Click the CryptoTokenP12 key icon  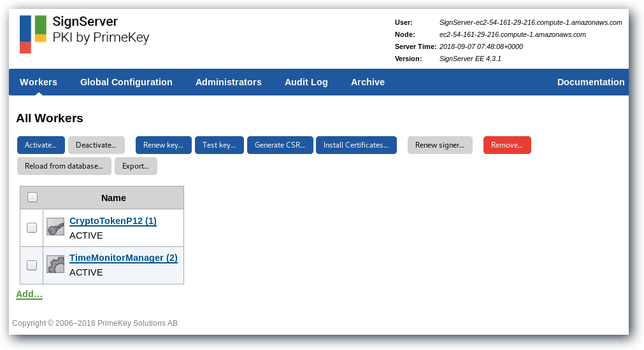55,227
